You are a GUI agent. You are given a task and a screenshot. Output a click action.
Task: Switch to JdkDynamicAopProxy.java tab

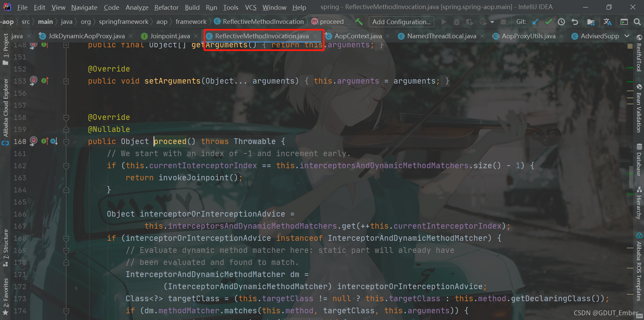click(x=86, y=36)
